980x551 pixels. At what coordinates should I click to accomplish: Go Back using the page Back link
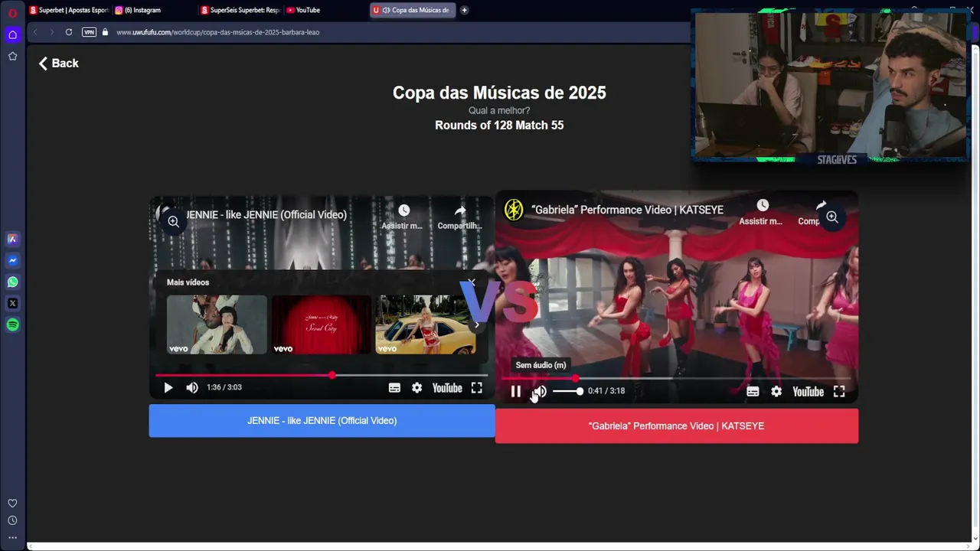[x=59, y=64]
